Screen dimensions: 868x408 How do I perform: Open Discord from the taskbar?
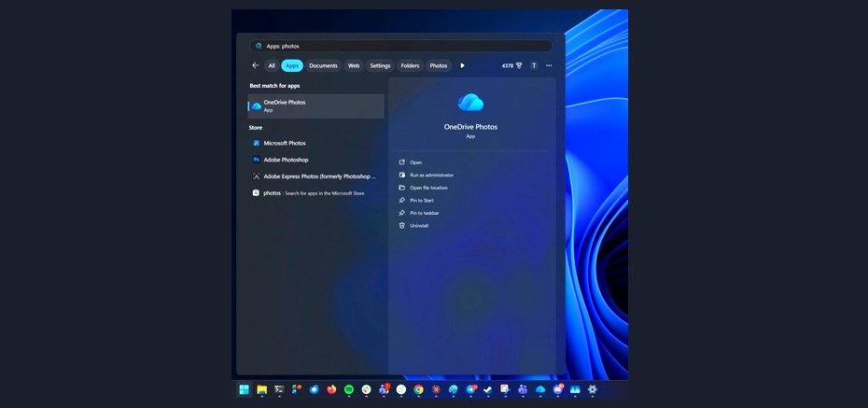pyautogui.click(x=558, y=389)
